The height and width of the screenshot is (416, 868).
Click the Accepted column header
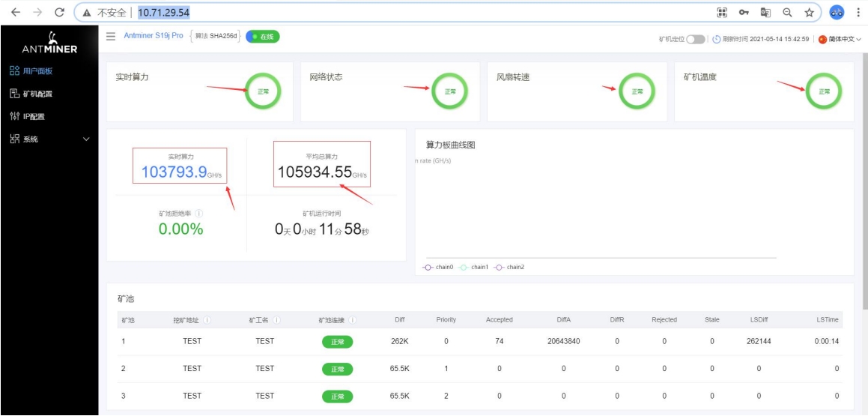(500, 319)
